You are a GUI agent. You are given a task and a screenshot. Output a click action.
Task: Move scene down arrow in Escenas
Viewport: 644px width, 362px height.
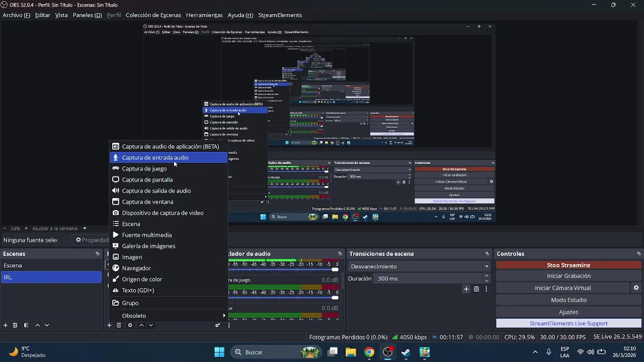47,325
